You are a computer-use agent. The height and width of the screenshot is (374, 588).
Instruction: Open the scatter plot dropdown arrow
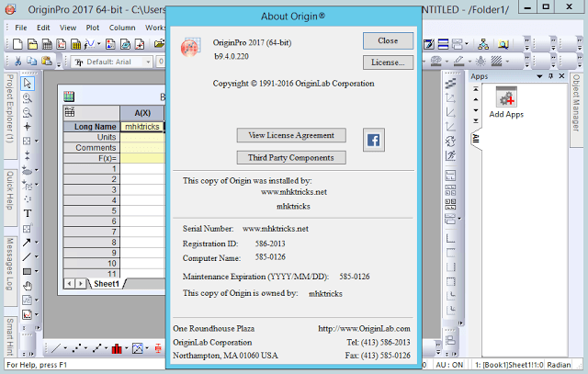pyautogui.click(x=85, y=349)
